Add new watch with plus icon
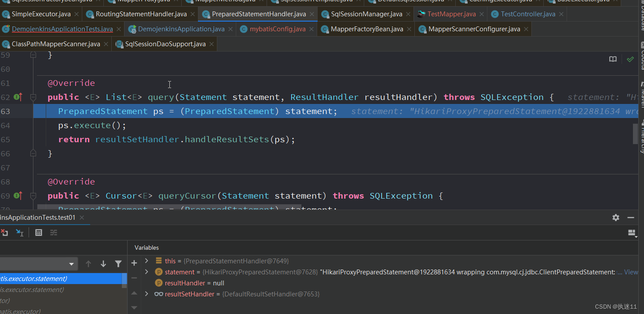This screenshot has width=644, height=314. (134, 263)
